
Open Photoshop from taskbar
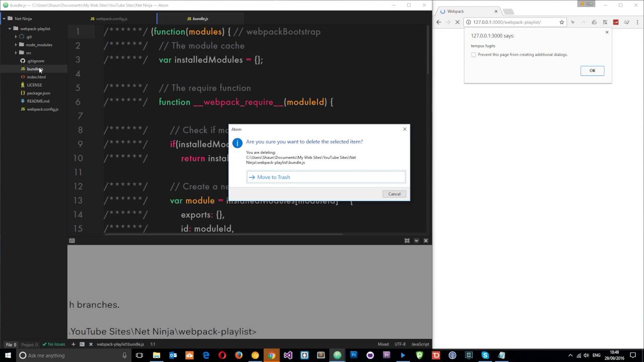coord(354,355)
